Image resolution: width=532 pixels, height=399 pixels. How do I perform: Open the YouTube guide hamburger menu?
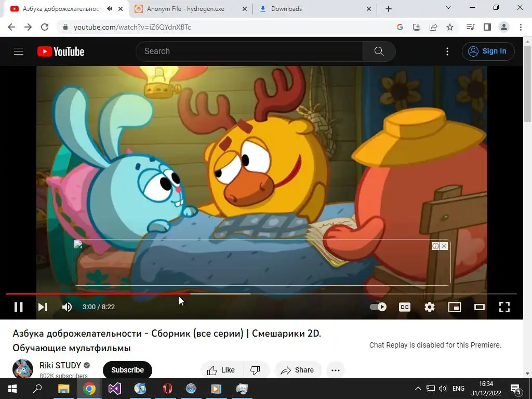click(19, 51)
